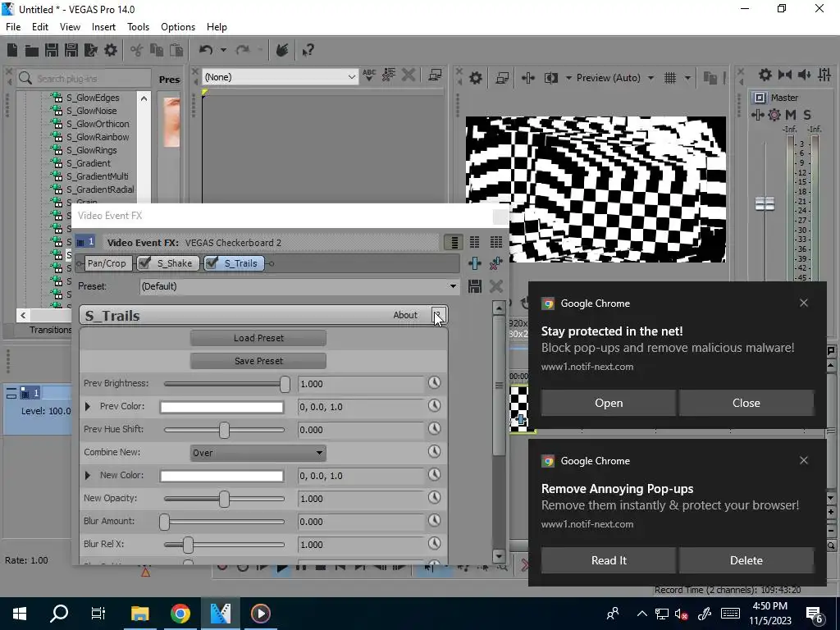Open a project using the folder icon

(32, 50)
